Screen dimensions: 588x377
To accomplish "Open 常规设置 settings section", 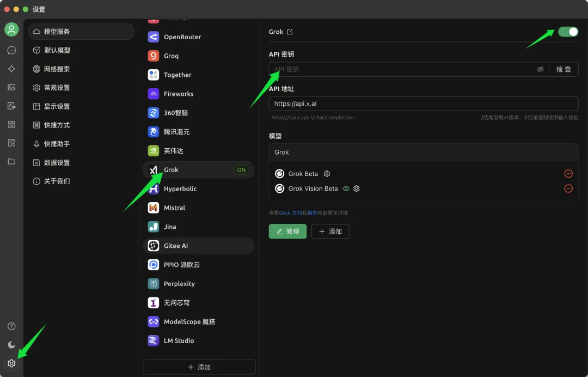I will (x=81, y=88).
